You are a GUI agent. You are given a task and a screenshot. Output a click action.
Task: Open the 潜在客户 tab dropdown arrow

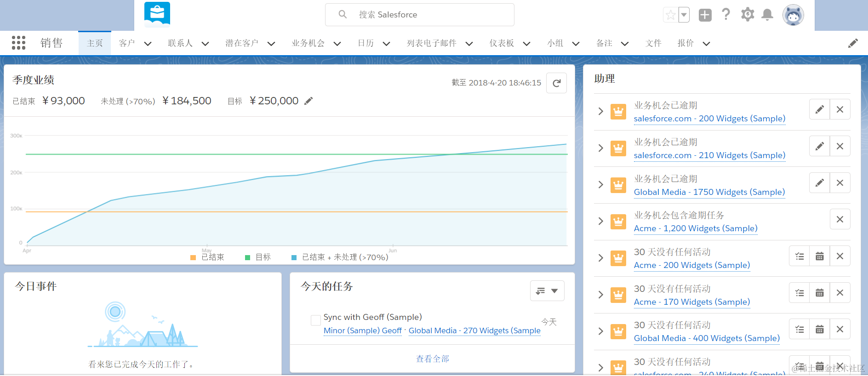tap(271, 44)
